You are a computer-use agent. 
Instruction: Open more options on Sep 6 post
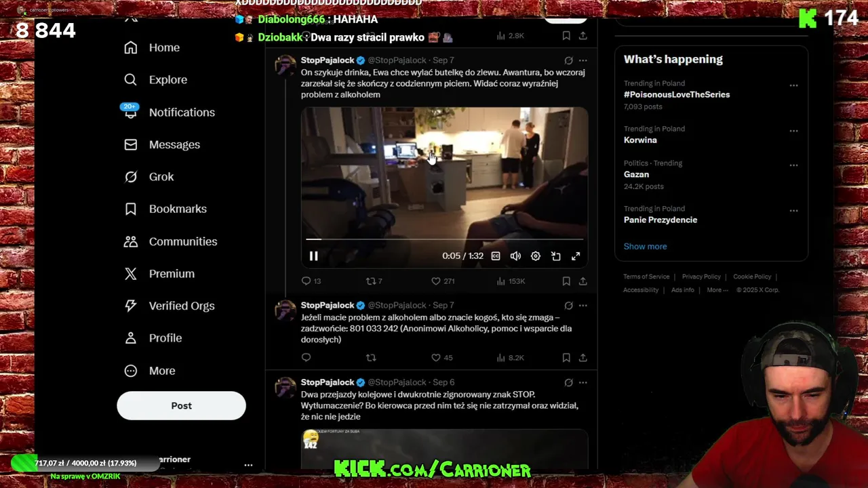click(583, 382)
